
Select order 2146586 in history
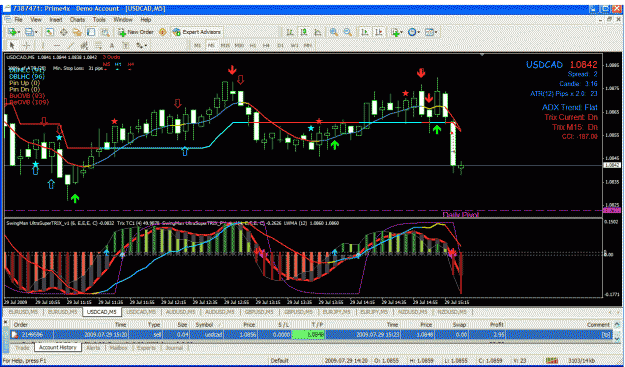tap(311, 334)
